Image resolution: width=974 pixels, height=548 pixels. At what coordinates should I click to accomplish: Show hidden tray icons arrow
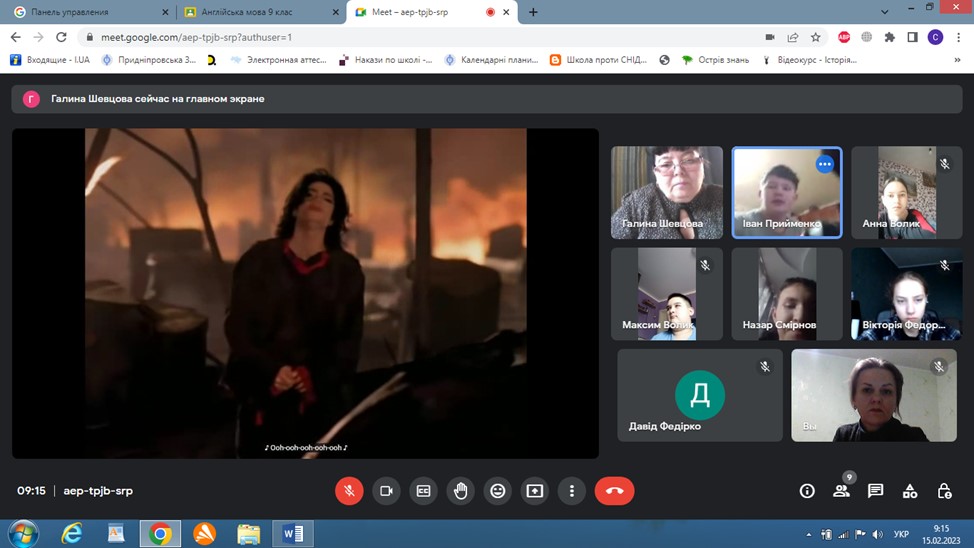click(x=808, y=534)
